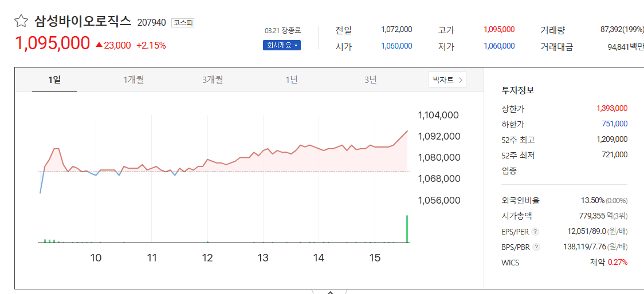644x294 pixels.
Task: Open the BPS/PBR help question mark
Action: (536, 247)
